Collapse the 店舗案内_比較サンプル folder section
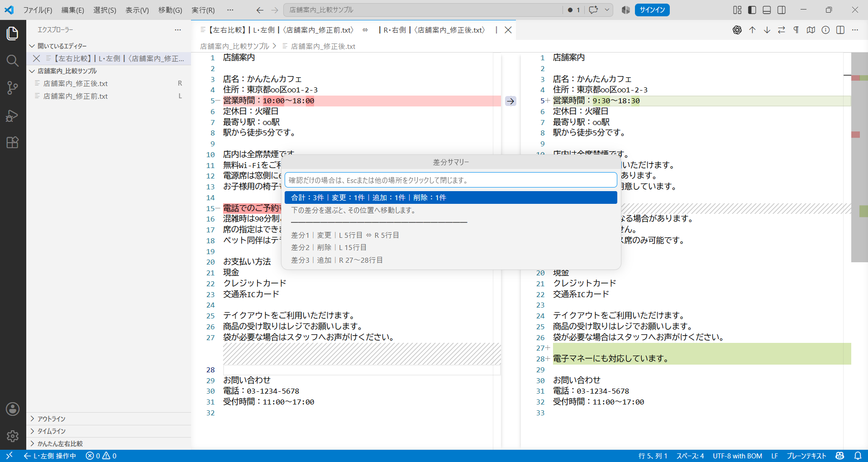This screenshot has width=868, height=462. click(109, 71)
